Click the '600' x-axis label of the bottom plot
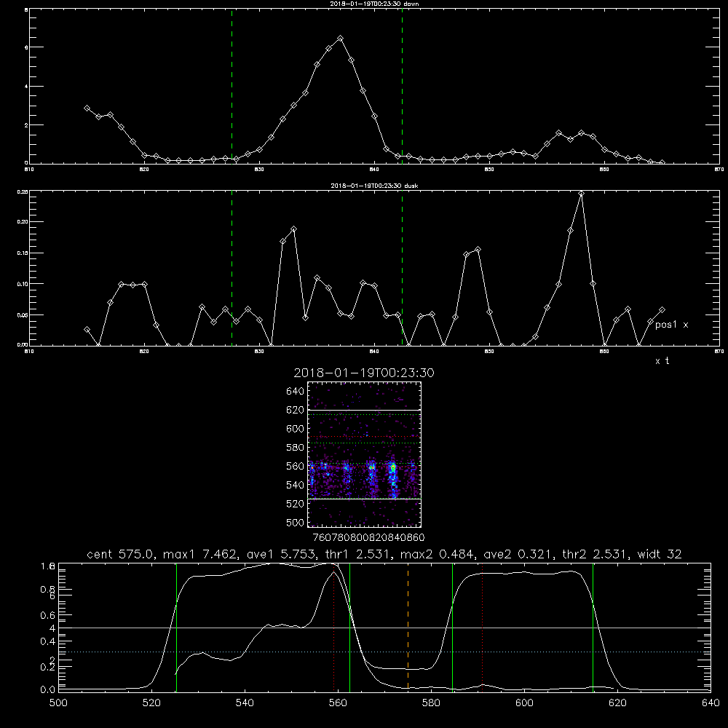This screenshot has width=728, height=728. click(524, 703)
